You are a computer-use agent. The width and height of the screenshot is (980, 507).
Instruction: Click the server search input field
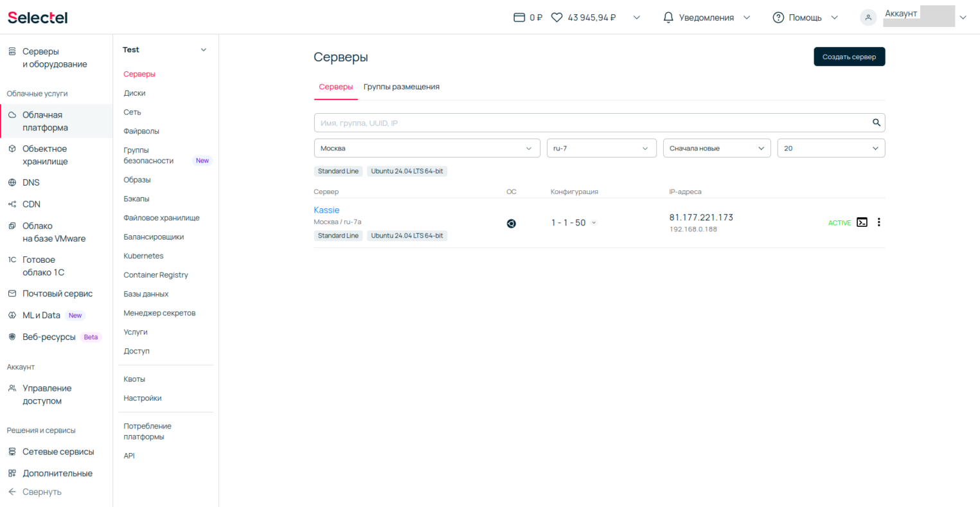[591, 123]
